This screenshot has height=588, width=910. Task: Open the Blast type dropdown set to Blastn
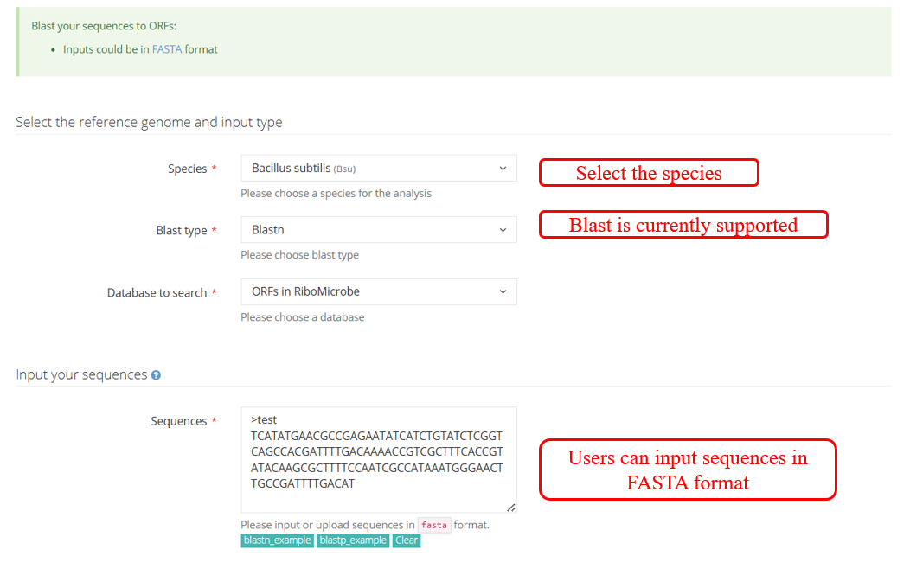tap(378, 230)
